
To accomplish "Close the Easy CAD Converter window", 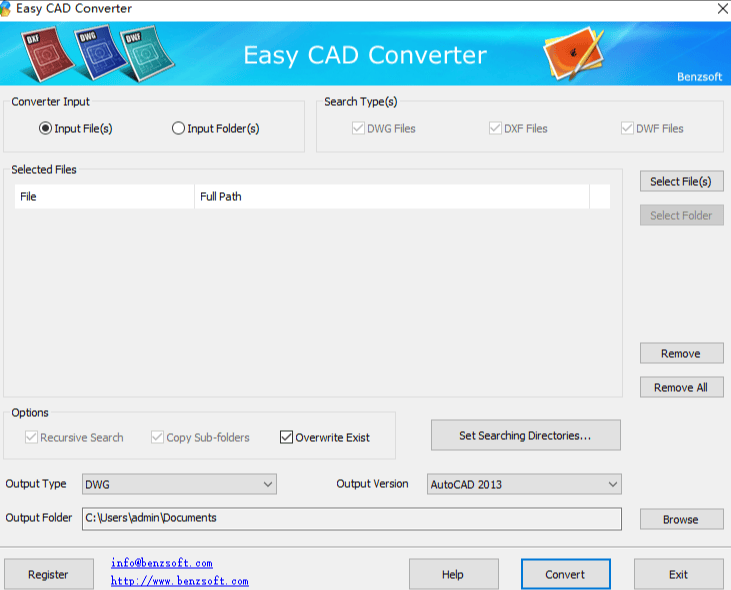I will pos(722,8).
